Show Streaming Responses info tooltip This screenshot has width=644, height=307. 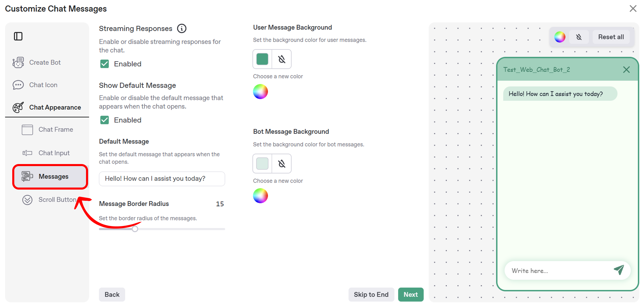(x=182, y=29)
